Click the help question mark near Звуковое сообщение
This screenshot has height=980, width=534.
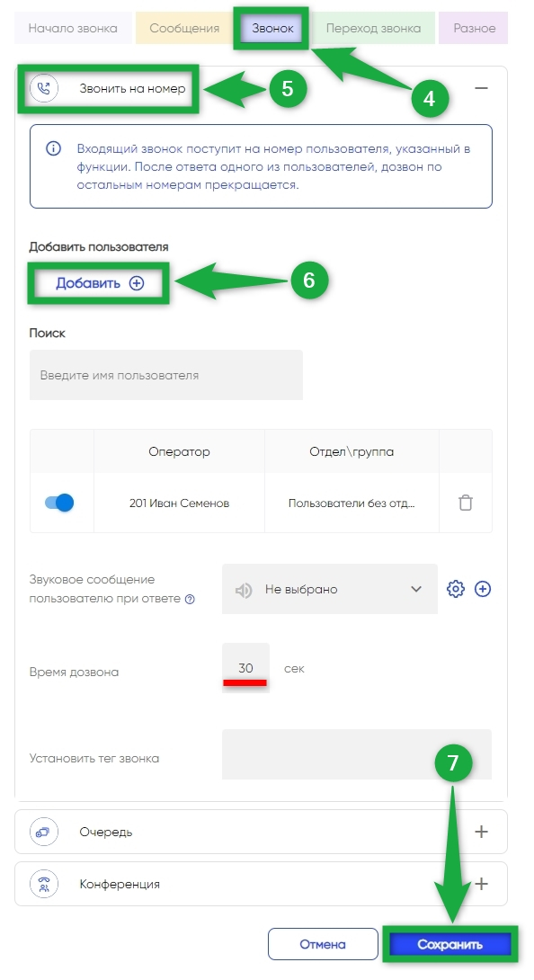[x=190, y=599]
